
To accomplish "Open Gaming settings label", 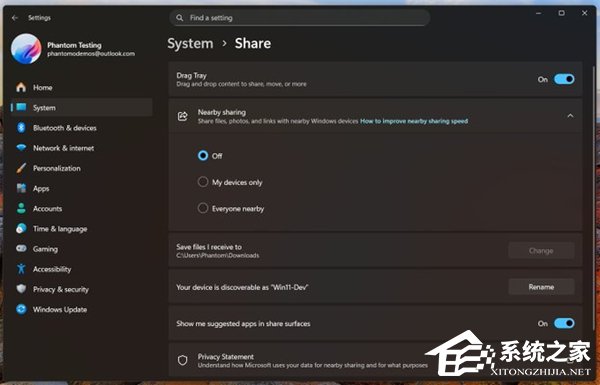I will click(x=45, y=249).
